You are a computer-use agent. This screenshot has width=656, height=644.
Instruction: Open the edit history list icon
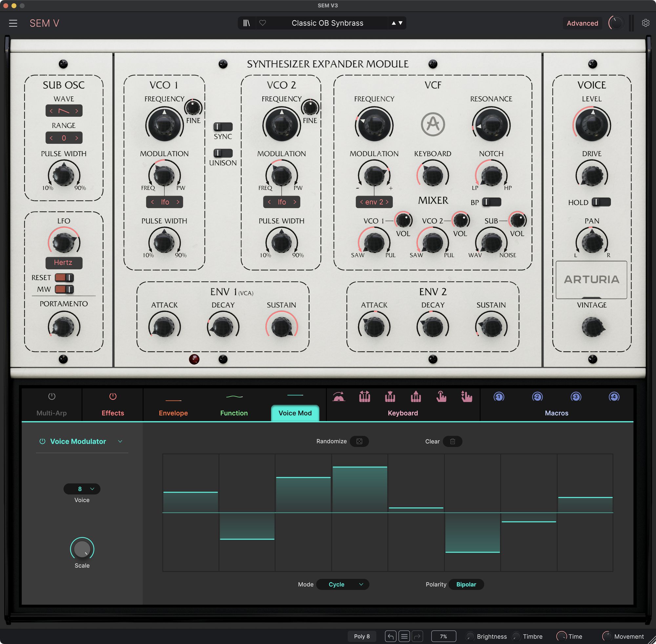pyautogui.click(x=404, y=636)
